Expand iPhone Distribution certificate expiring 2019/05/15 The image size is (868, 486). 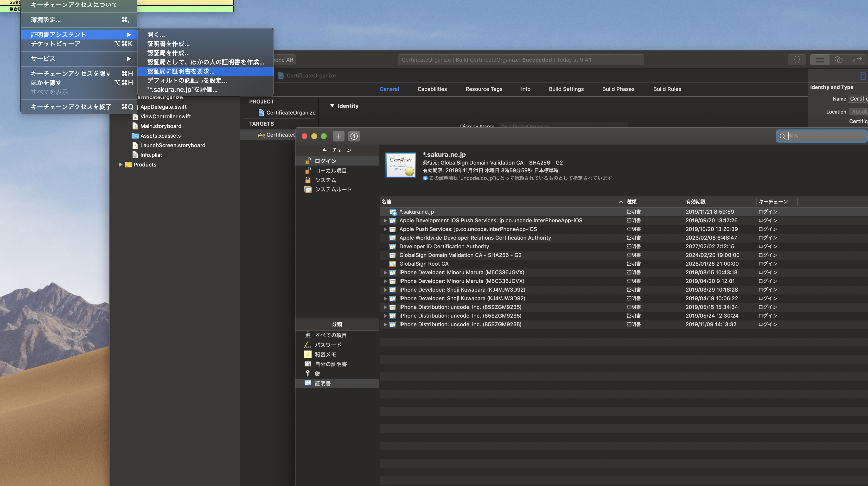385,307
